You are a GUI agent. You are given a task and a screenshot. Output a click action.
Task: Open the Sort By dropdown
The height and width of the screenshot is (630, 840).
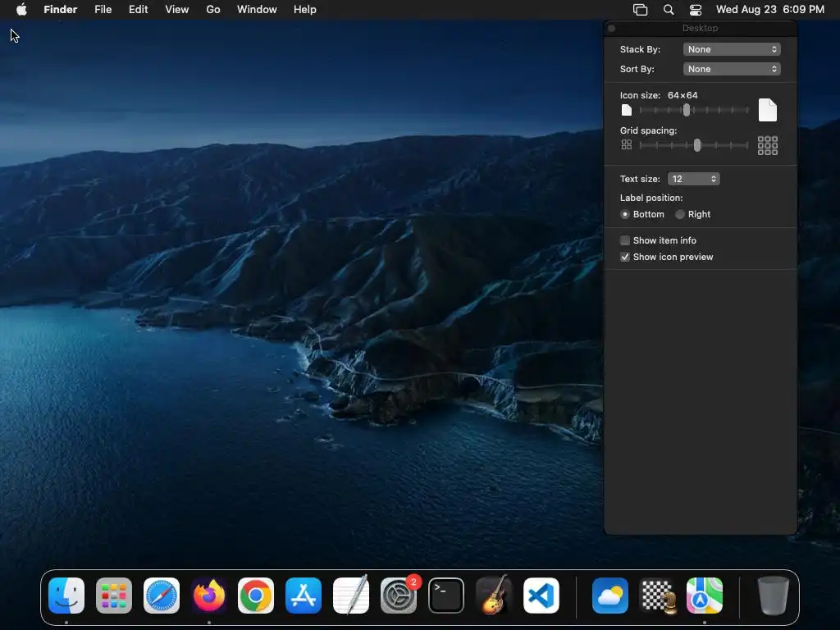pos(731,69)
